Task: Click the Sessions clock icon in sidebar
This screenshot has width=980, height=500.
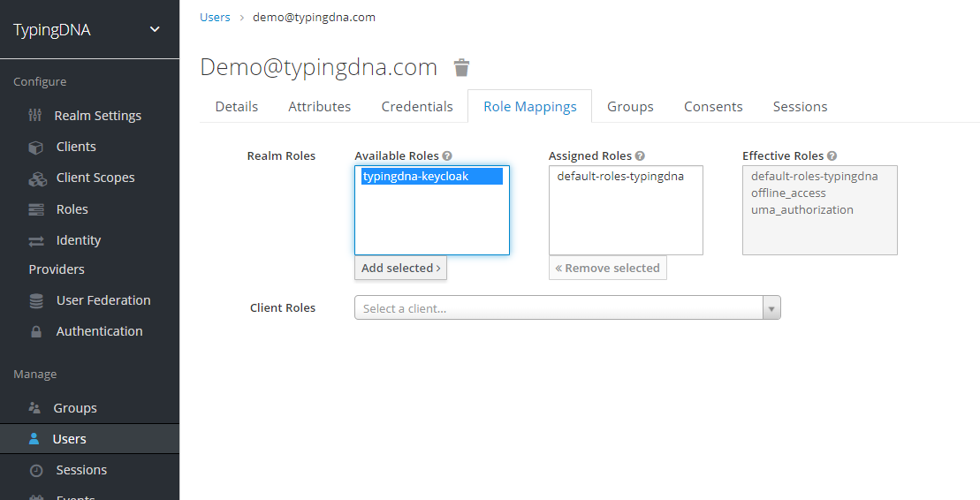Action: click(x=36, y=470)
